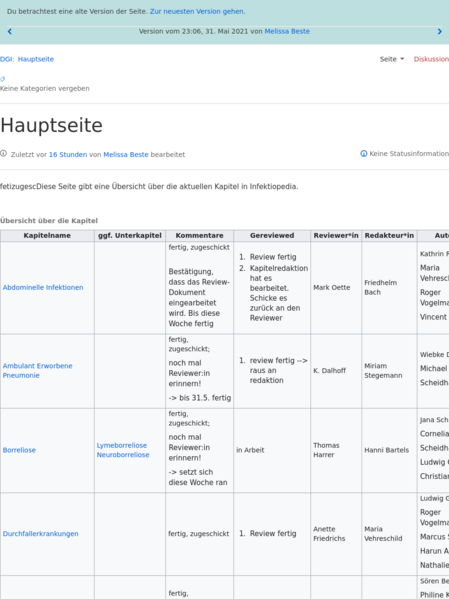Go to next version with right arrow
The height and width of the screenshot is (599, 449).
click(x=439, y=32)
